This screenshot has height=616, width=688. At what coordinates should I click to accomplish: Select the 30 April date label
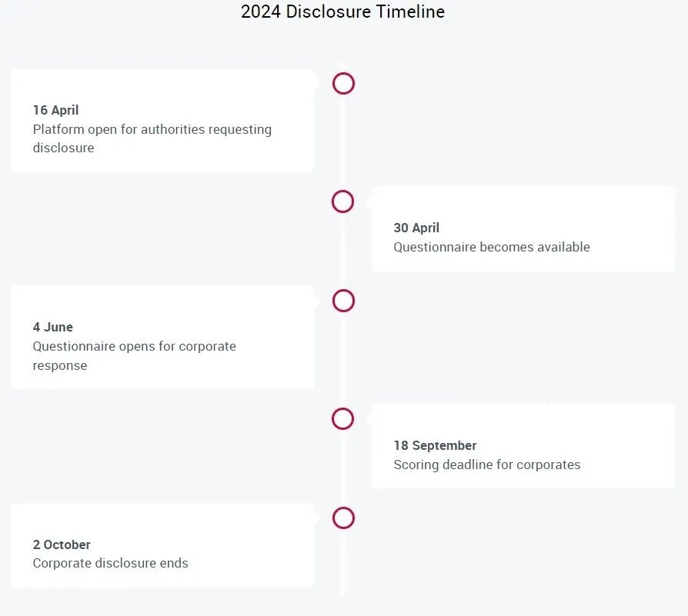pos(416,228)
